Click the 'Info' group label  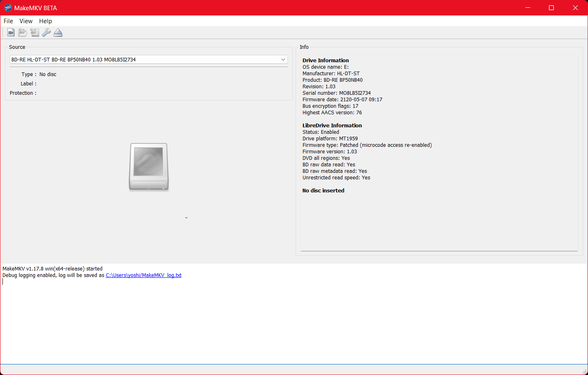pos(304,47)
